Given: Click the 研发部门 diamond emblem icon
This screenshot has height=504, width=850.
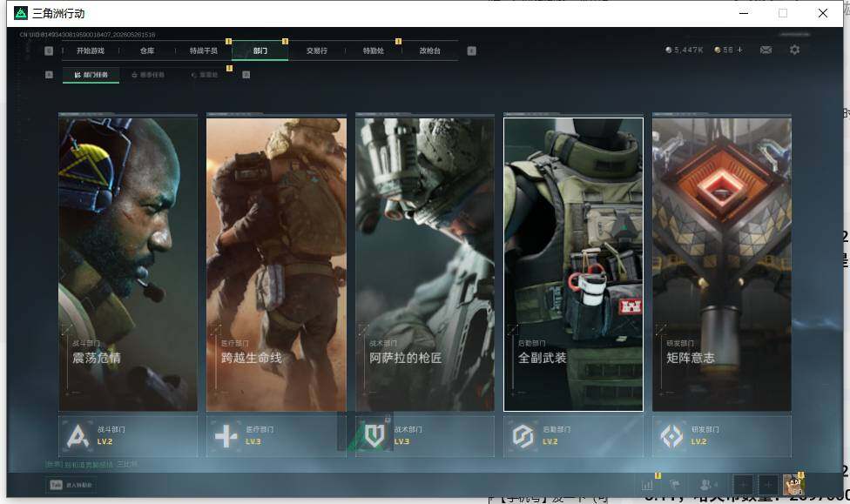Looking at the screenshot, I should [x=671, y=436].
